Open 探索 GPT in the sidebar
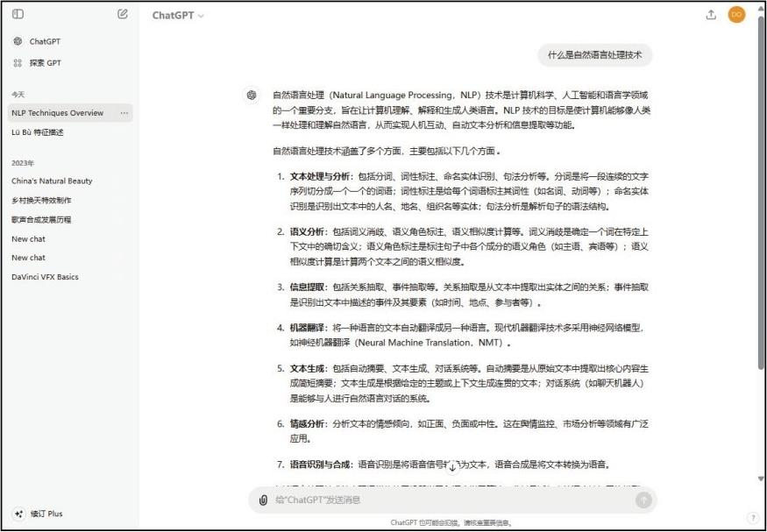Screen dimensions: 767x532 click(x=44, y=63)
